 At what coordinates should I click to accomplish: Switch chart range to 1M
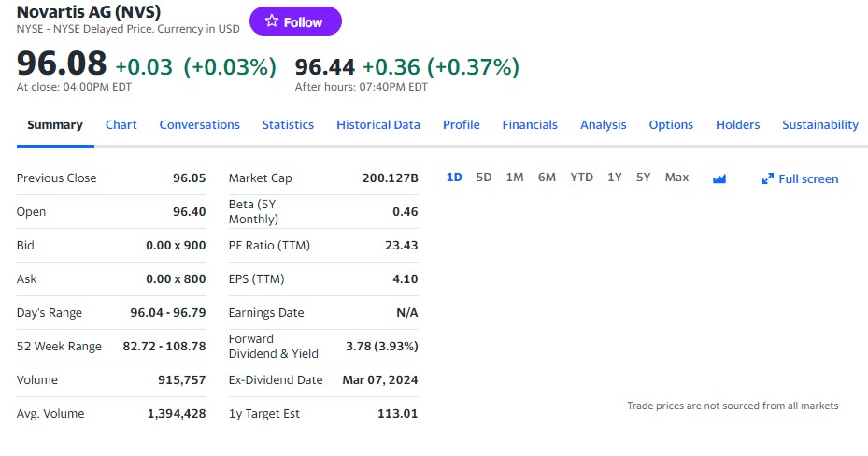click(x=514, y=178)
